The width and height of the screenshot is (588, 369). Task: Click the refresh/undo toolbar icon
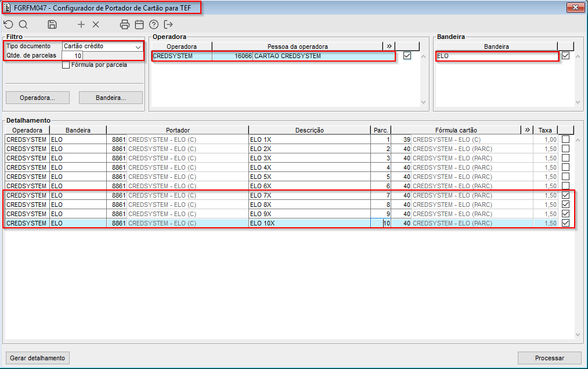(x=8, y=24)
